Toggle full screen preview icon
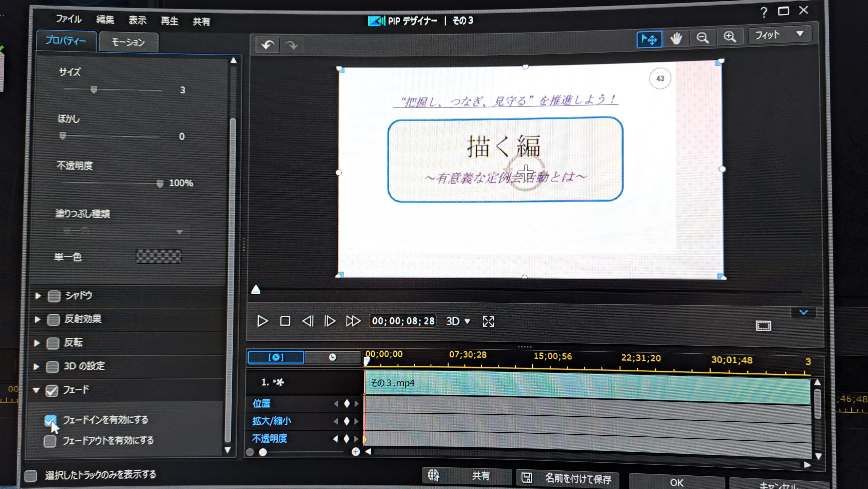Viewport: 868px width, 489px height. (488, 321)
